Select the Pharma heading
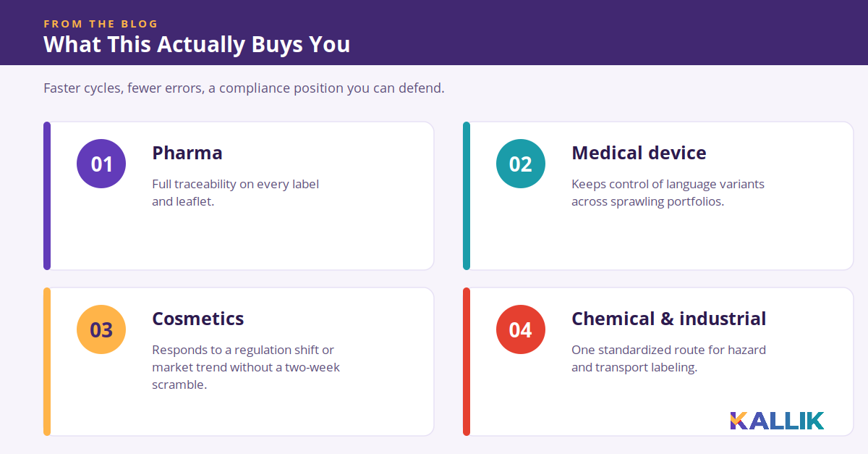This screenshot has width=868, height=454. [187, 153]
